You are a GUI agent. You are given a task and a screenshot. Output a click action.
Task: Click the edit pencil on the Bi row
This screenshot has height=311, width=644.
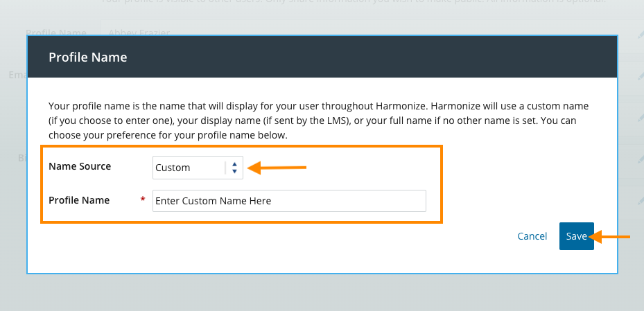click(x=641, y=158)
